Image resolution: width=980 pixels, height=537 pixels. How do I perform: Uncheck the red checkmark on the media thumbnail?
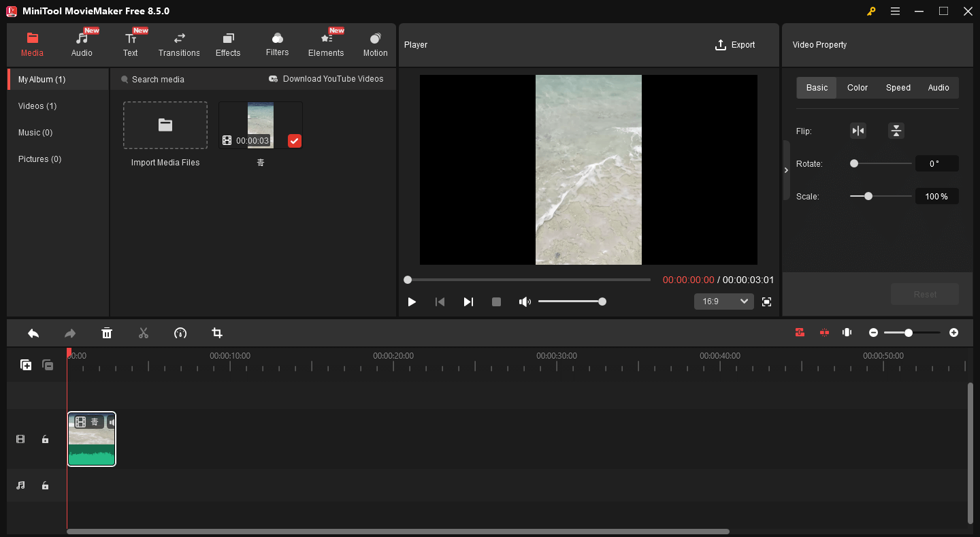click(x=294, y=141)
